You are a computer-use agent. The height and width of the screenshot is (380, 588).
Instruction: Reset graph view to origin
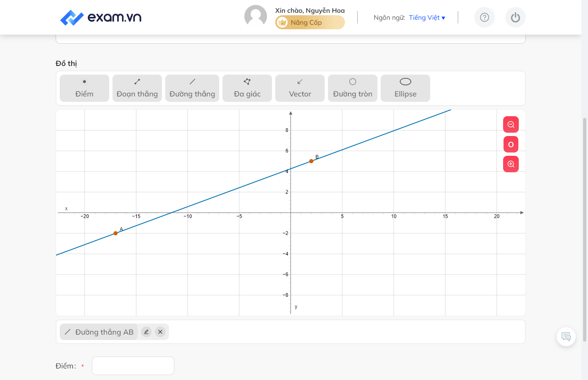click(x=511, y=144)
